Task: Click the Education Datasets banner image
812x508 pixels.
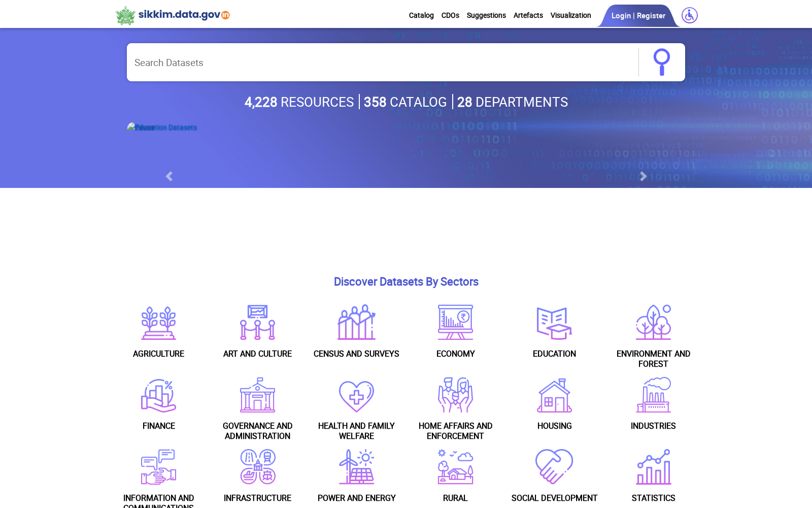Action: 162,127
